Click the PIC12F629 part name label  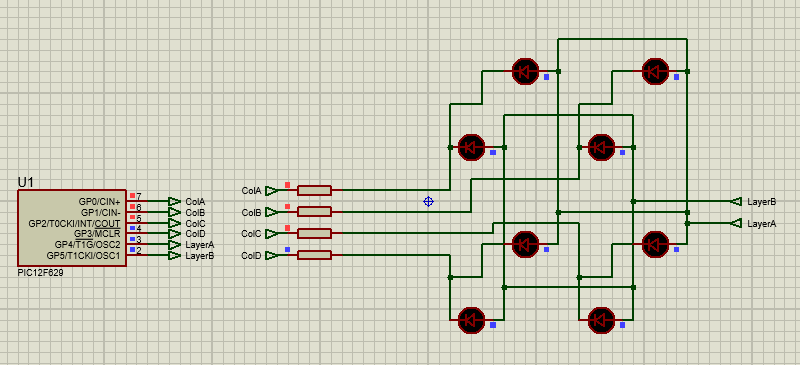click(40, 273)
